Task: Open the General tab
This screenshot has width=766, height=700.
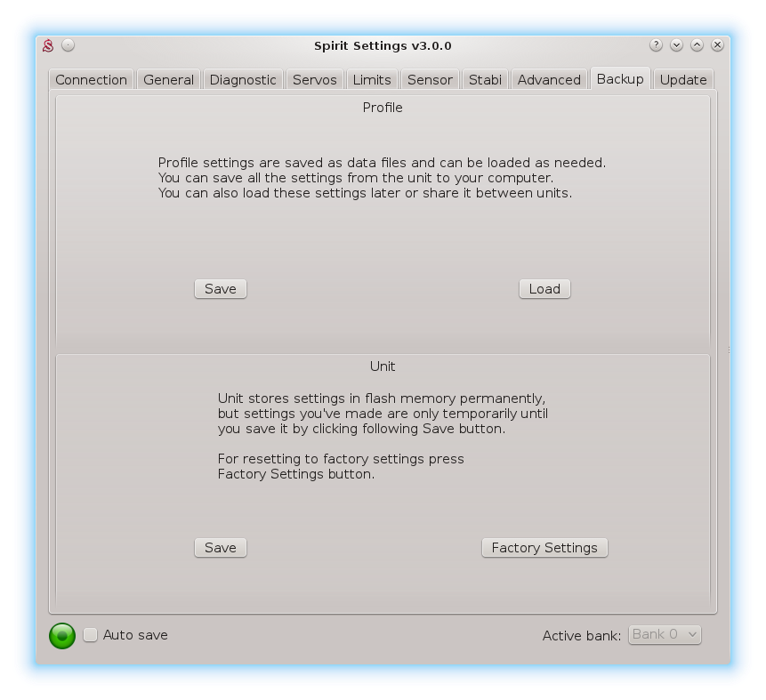Action: 168,80
